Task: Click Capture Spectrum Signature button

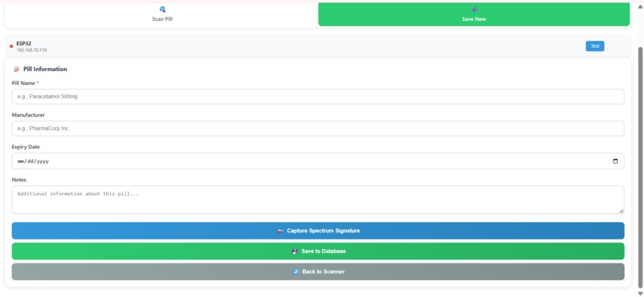Action: coord(318,231)
